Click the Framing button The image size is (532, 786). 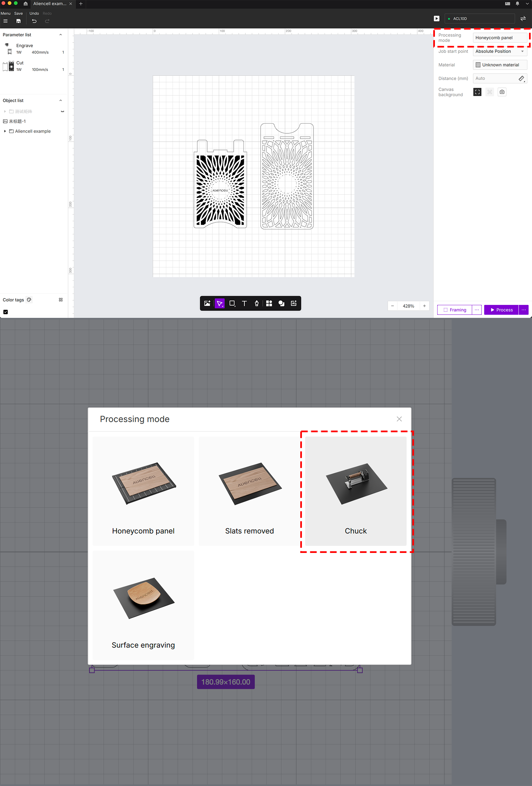455,310
